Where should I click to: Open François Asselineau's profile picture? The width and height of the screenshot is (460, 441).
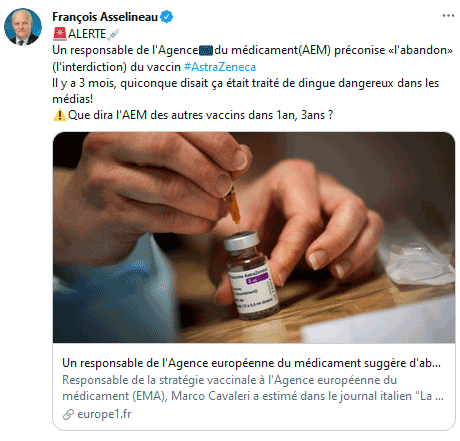coord(23,27)
